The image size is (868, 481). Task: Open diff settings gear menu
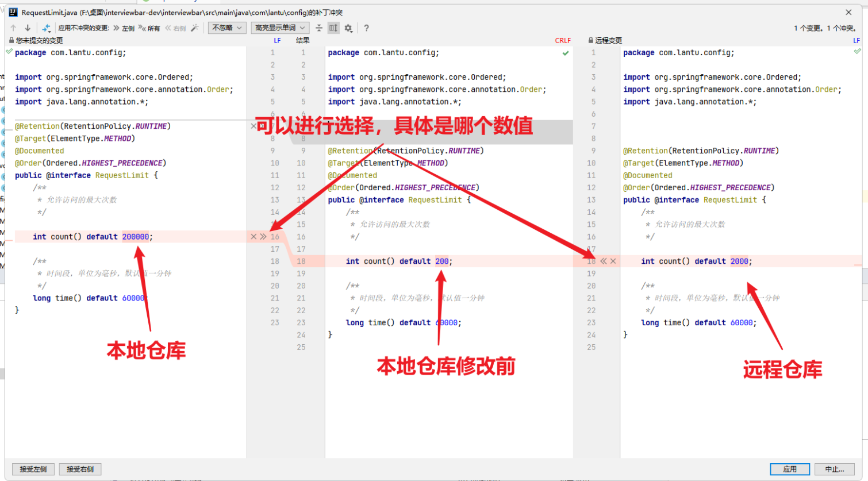[348, 28]
